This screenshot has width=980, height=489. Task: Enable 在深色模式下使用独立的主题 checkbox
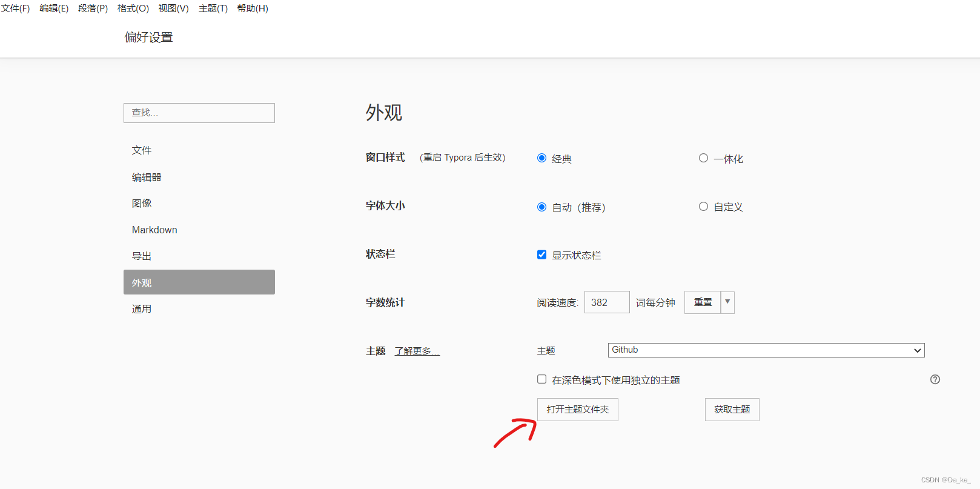pyautogui.click(x=541, y=379)
